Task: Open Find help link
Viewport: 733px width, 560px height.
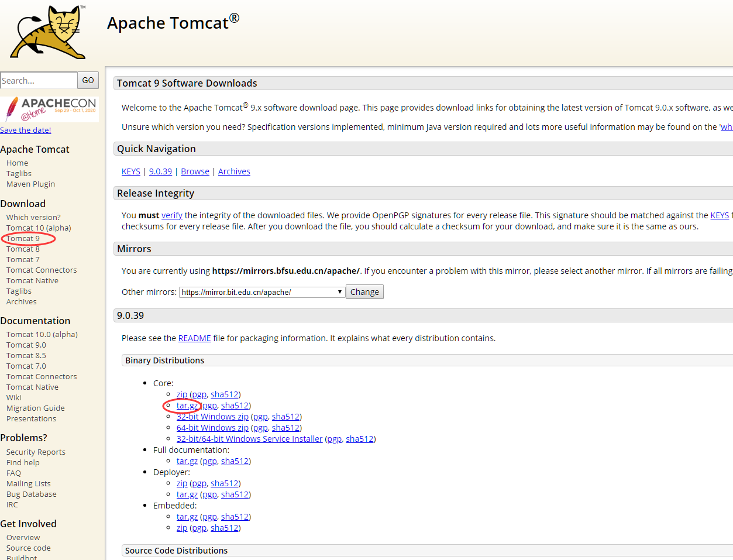Action: coord(23,462)
